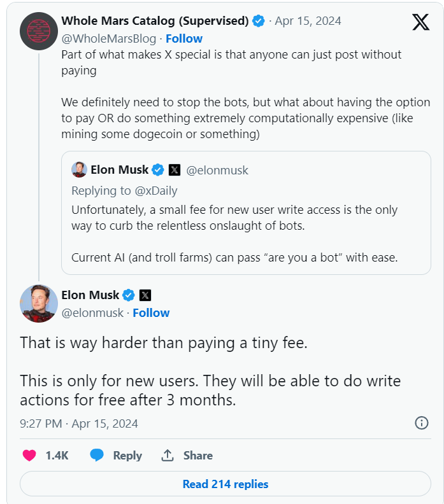444x504 pixels.
Task: Click the Share label text
Action: 198,456
